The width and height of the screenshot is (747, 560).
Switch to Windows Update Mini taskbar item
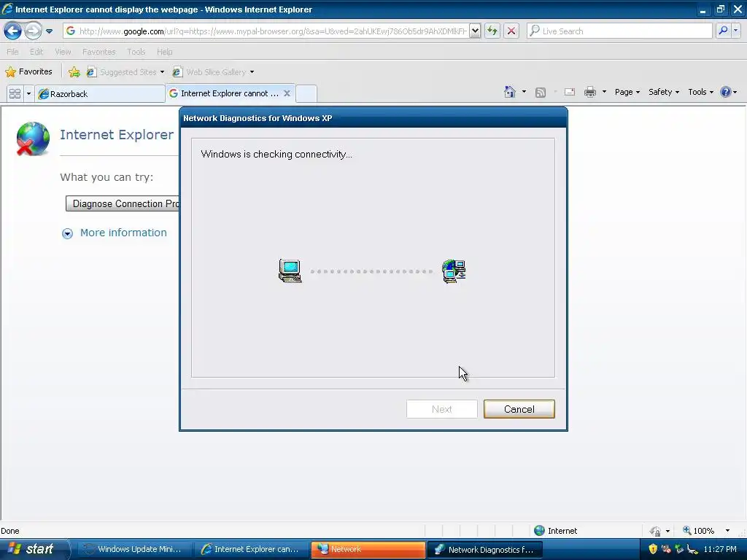(133, 549)
